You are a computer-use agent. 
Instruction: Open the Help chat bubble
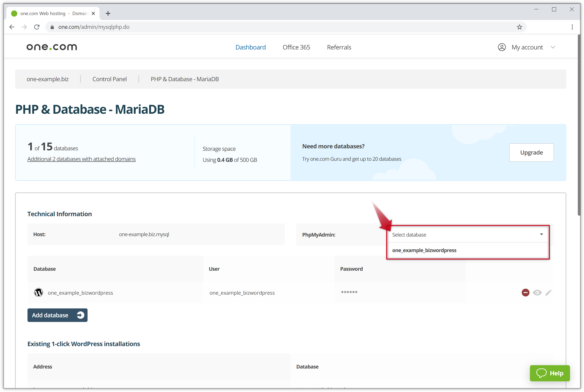click(x=550, y=373)
